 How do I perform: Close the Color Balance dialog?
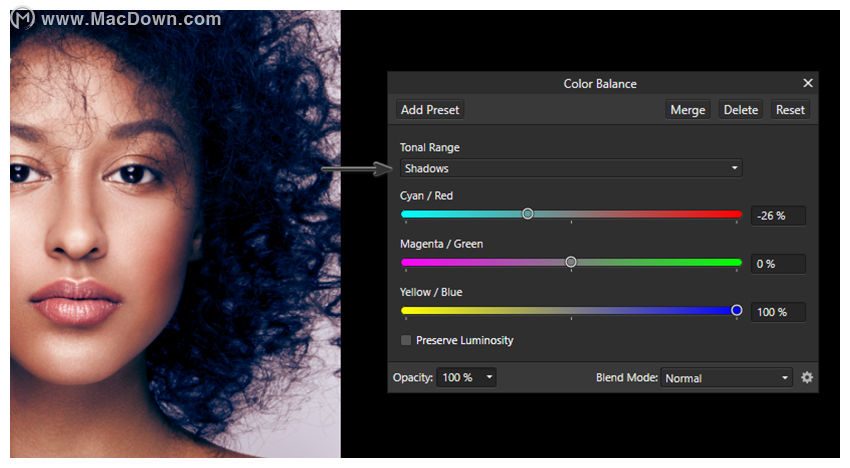tap(808, 83)
